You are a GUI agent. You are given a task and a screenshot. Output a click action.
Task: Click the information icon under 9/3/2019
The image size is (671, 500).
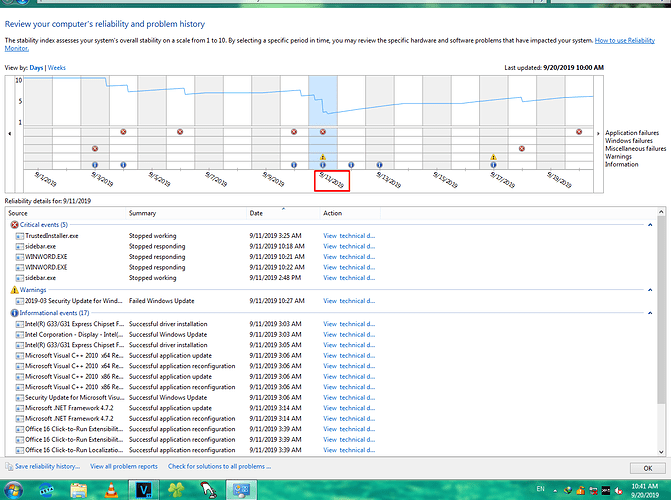pos(95,165)
